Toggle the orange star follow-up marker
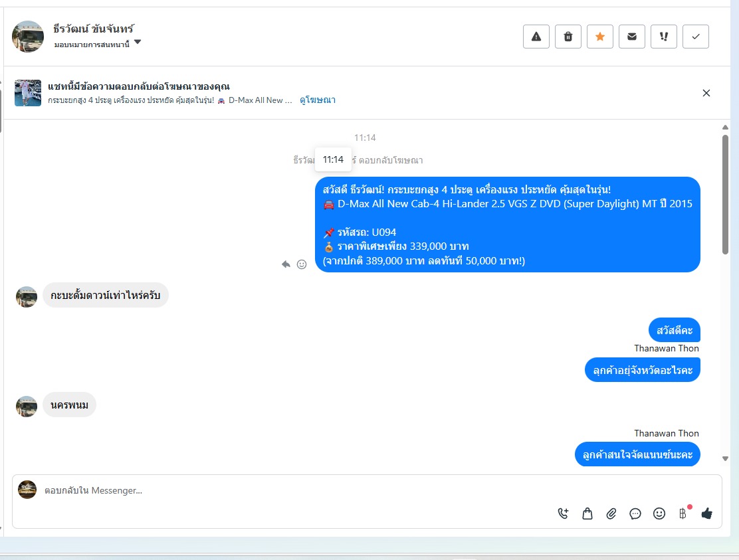The image size is (739, 560). tap(600, 37)
